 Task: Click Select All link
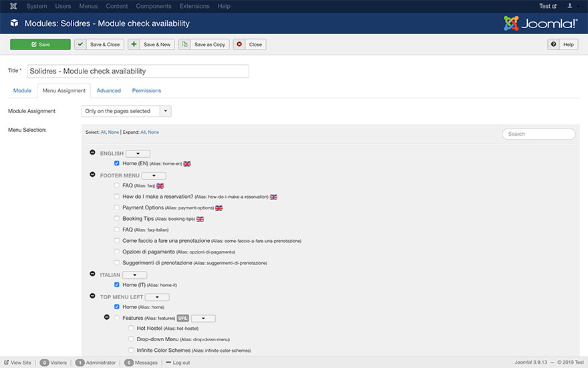tap(103, 132)
